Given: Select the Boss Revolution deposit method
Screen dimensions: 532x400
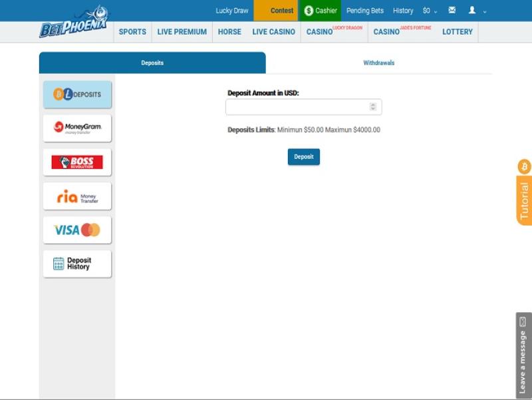Looking at the screenshot, I should pos(77,162).
